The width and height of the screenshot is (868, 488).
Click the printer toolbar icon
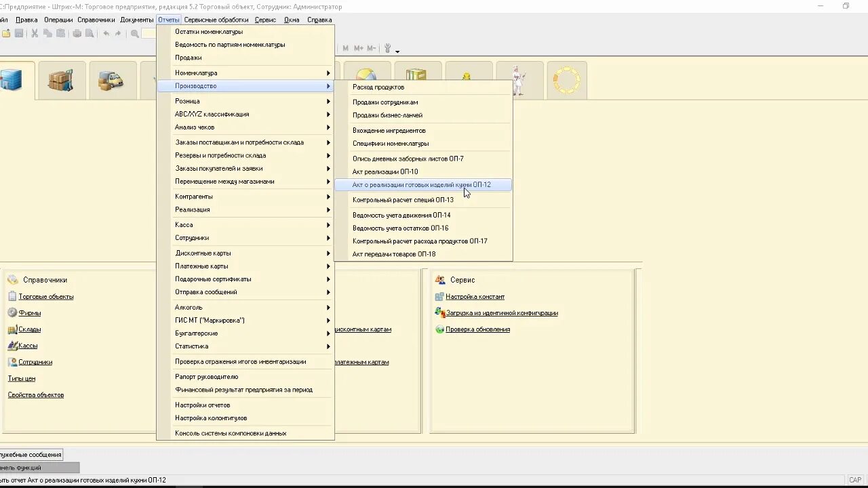(77, 33)
